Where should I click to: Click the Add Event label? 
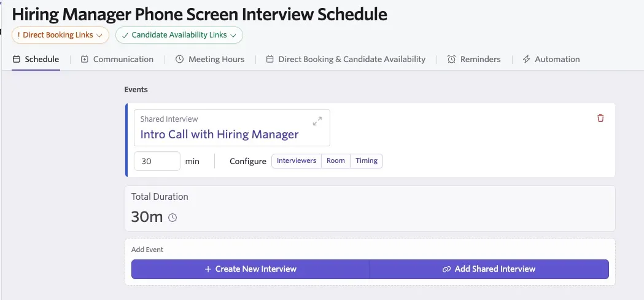pyautogui.click(x=147, y=250)
